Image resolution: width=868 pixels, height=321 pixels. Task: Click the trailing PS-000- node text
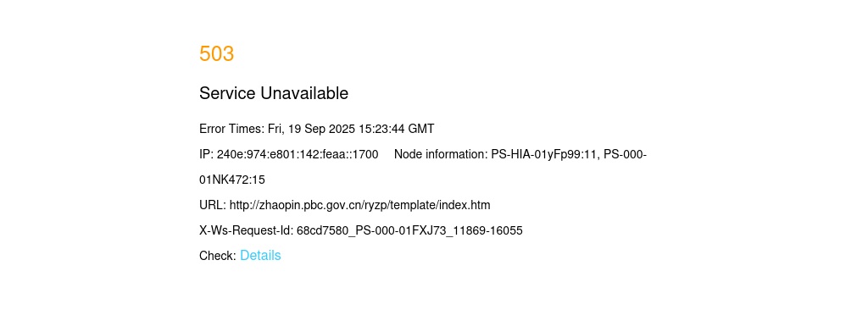pyautogui.click(x=625, y=154)
